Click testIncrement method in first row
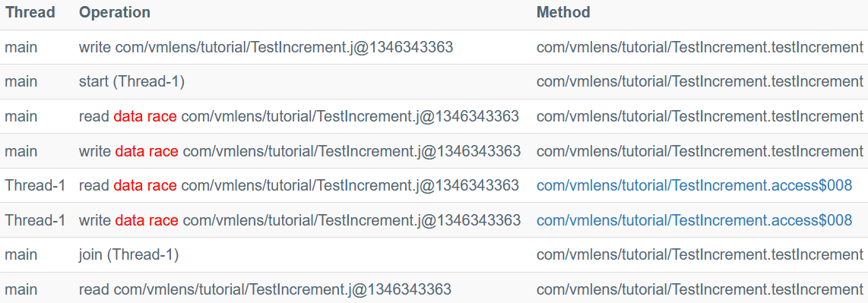This screenshot has width=868, height=303. click(700, 48)
